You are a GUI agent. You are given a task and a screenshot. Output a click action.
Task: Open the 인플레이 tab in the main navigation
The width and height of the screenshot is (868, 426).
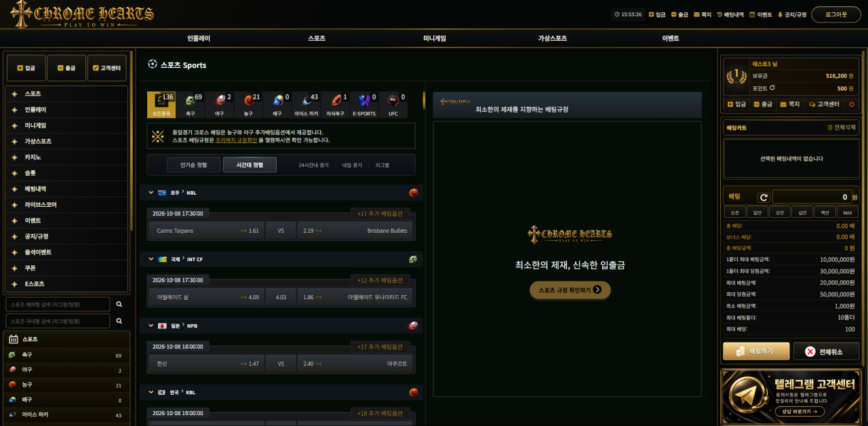coord(199,39)
